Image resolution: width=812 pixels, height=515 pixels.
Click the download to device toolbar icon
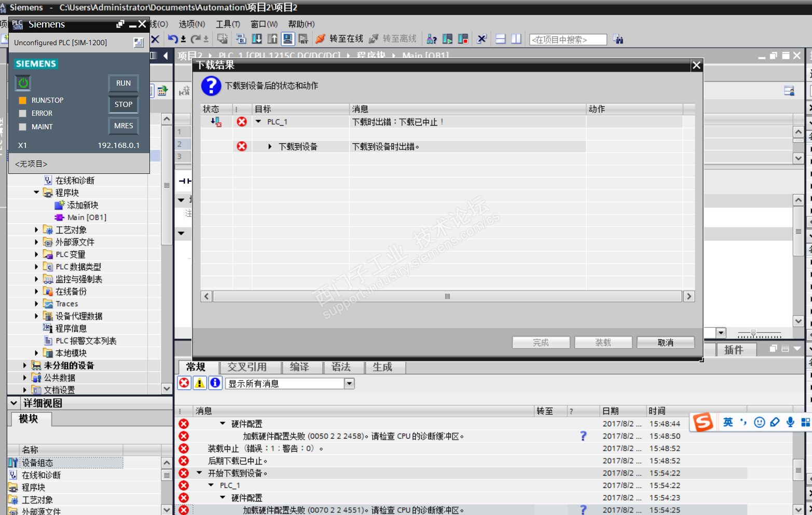click(x=256, y=39)
